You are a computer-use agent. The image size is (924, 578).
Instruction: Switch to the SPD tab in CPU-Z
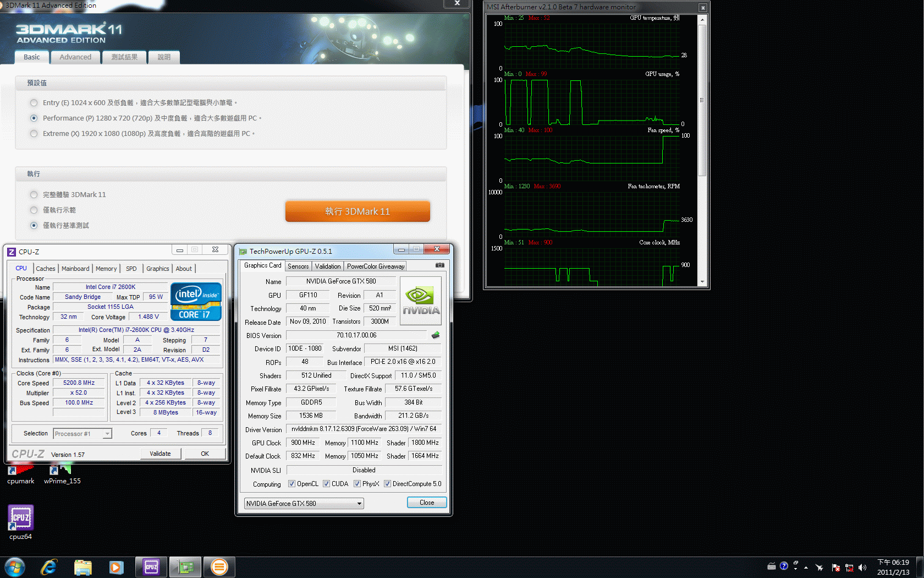coord(131,269)
